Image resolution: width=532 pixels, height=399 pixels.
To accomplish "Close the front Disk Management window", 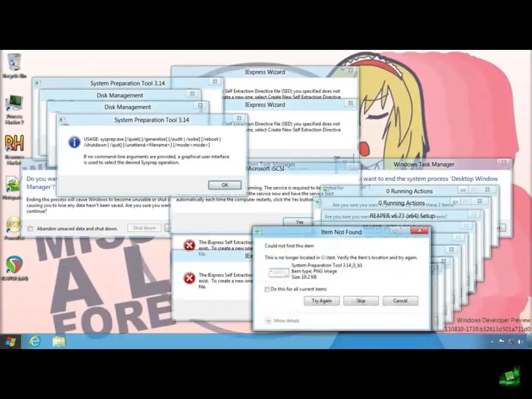I will 200,105.
